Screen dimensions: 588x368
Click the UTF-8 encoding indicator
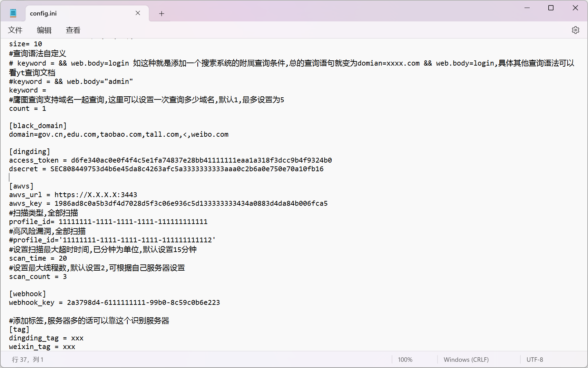coord(535,360)
